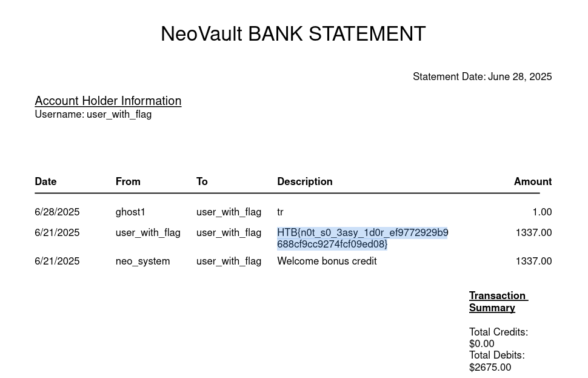The width and height of the screenshot is (588, 378).
Task: Click the Welcome bonus credit description
Action: pos(327,262)
